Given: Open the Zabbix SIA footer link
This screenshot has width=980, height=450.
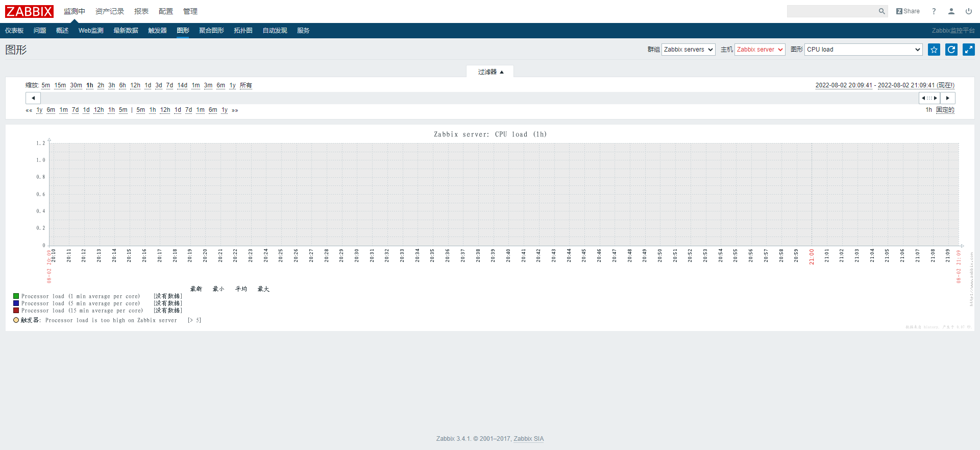Looking at the screenshot, I should 528,439.
